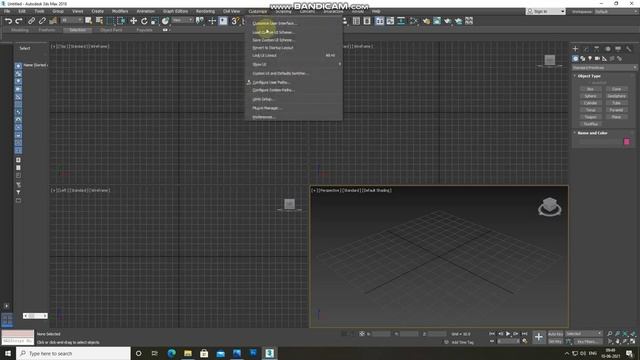
Task: Click the Use Pivot Point Center icon
Action: (x=200, y=21)
